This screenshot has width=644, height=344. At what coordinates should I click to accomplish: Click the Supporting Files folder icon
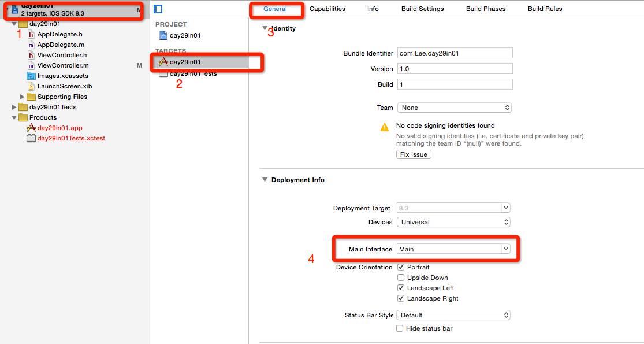click(31, 97)
